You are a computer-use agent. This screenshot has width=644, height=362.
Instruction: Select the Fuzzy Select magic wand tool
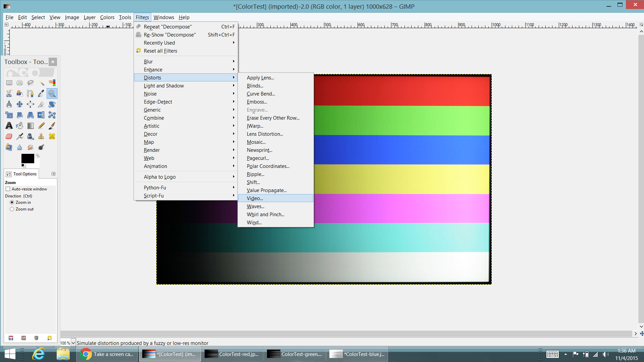click(41, 83)
